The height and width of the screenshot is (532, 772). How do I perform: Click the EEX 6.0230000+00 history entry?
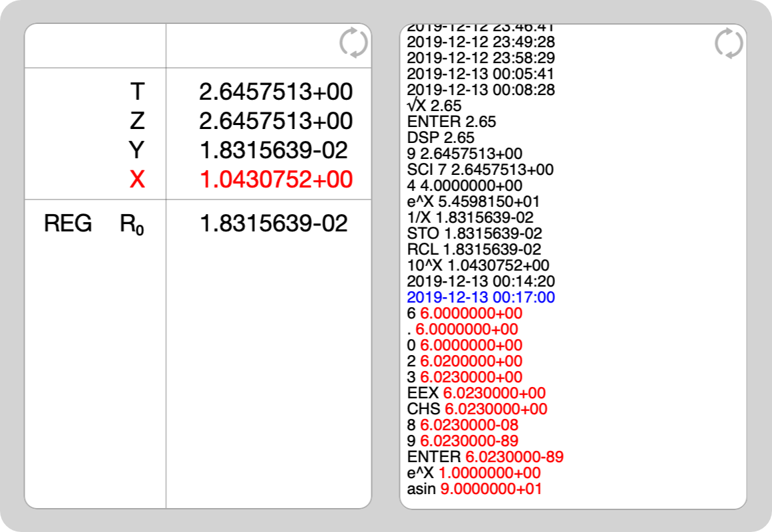pos(477,393)
